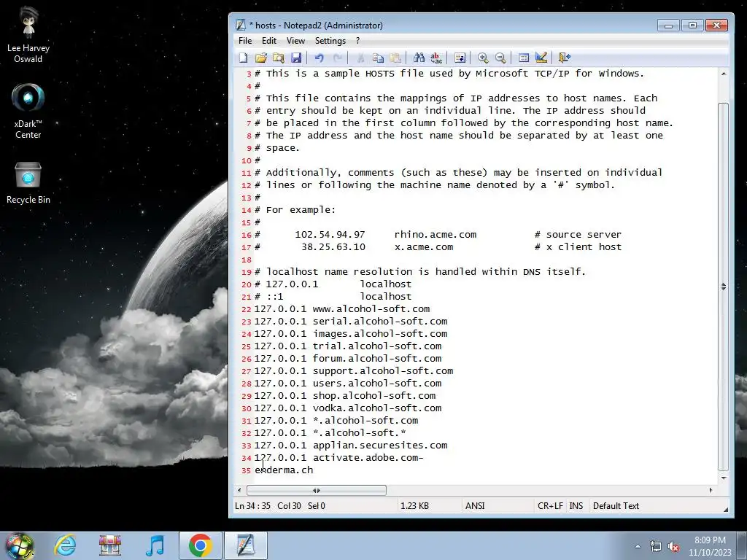Click the Browse files toolbar icon
This screenshot has width=747, height=560.
click(278, 58)
